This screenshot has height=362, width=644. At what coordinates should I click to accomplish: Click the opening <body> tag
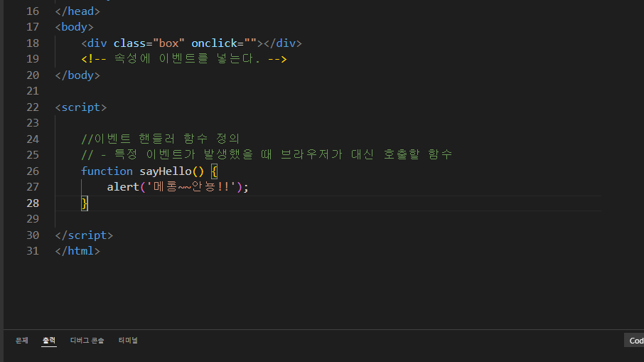[75, 27]
